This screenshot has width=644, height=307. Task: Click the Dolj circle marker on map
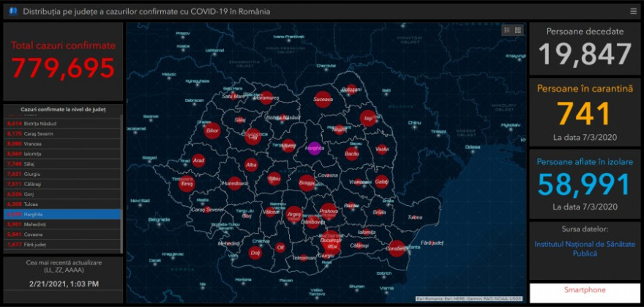[255, 252]
